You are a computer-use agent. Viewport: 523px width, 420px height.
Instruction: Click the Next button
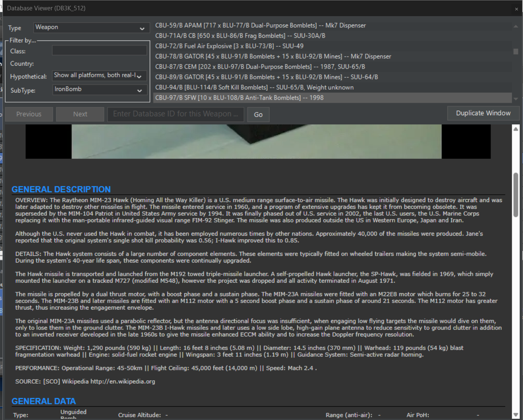click(80, 114)
